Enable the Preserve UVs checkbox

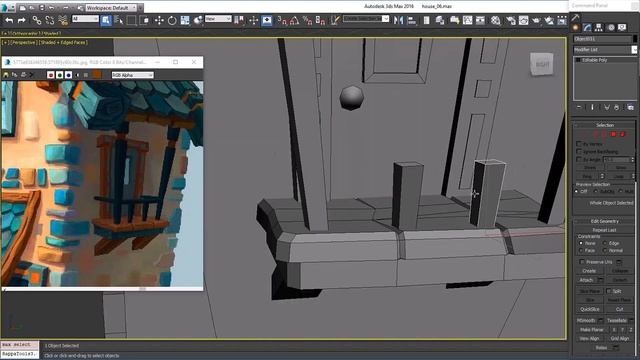point(582,262)
